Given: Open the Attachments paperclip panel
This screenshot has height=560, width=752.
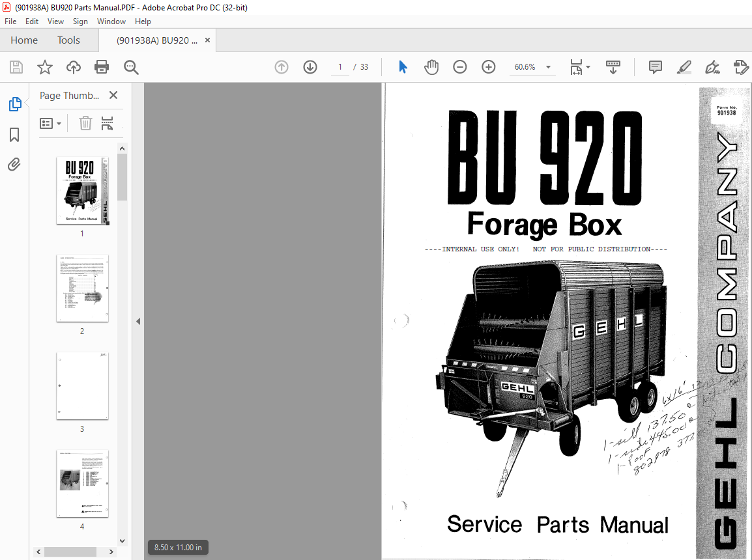Looking at the screenshot, I should (x=14, y=165).
